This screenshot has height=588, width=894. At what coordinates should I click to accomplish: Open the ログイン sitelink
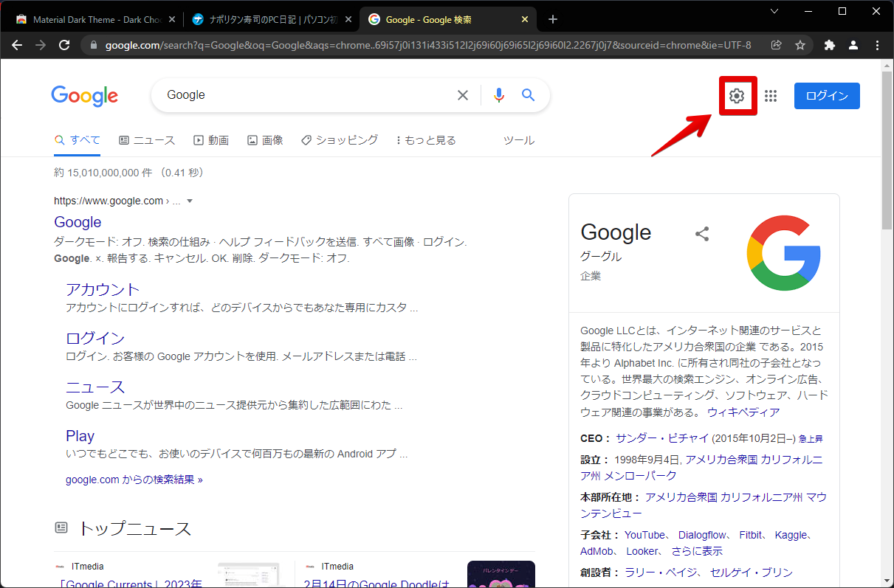point(95,338)
